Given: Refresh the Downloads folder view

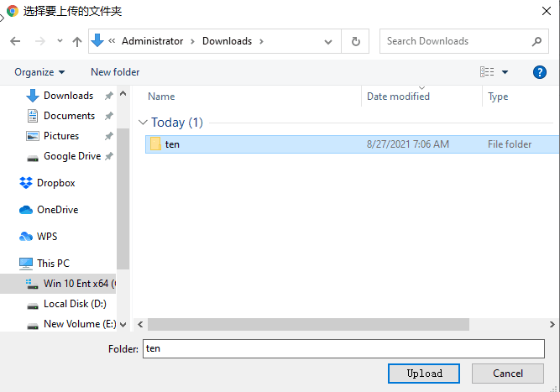Looking at the screenshot, I should (356, 41).
